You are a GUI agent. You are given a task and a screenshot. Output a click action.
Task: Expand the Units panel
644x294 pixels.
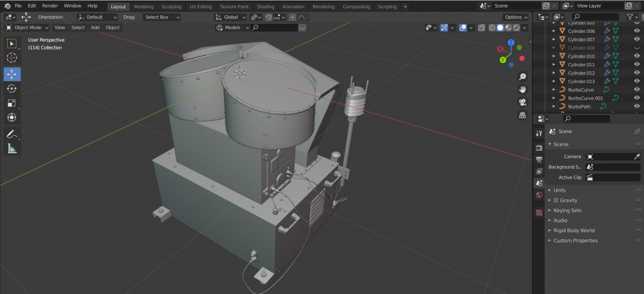[x=559, y=190]
